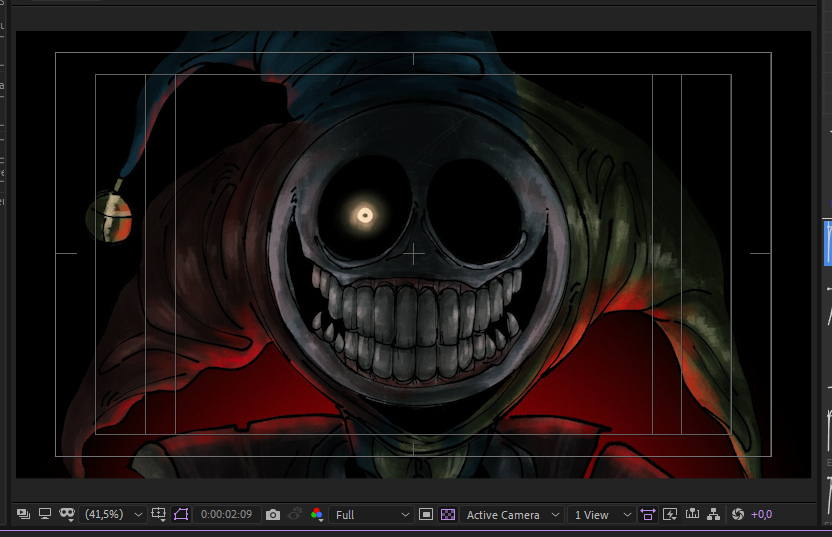Viewport: 832px width, 537px height.
Task: Click Always Preview This View icon
Action: [23, 514]
